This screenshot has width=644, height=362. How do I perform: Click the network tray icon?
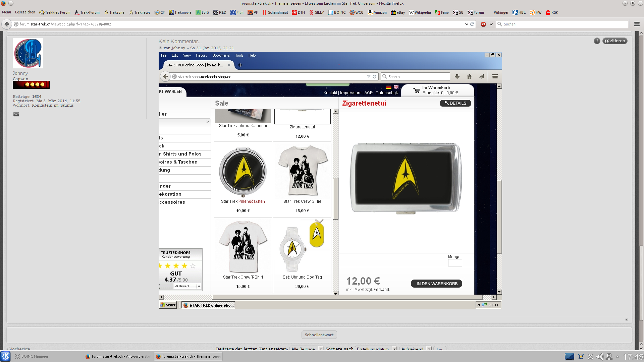pos(609,357)
